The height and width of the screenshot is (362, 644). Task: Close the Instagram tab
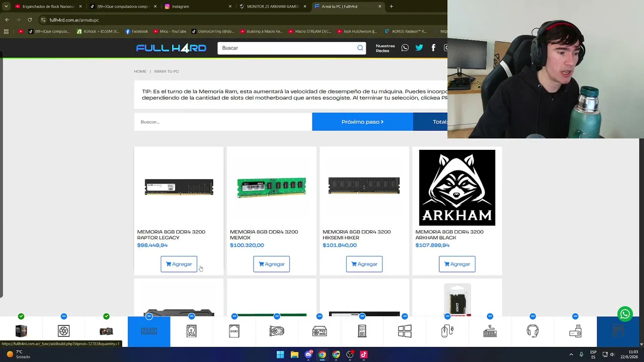(230, 7)
